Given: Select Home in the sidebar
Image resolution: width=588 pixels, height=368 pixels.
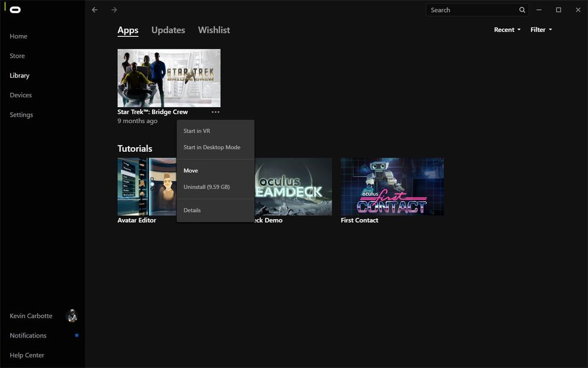Looking at the screenshot, I should (18, 36).
